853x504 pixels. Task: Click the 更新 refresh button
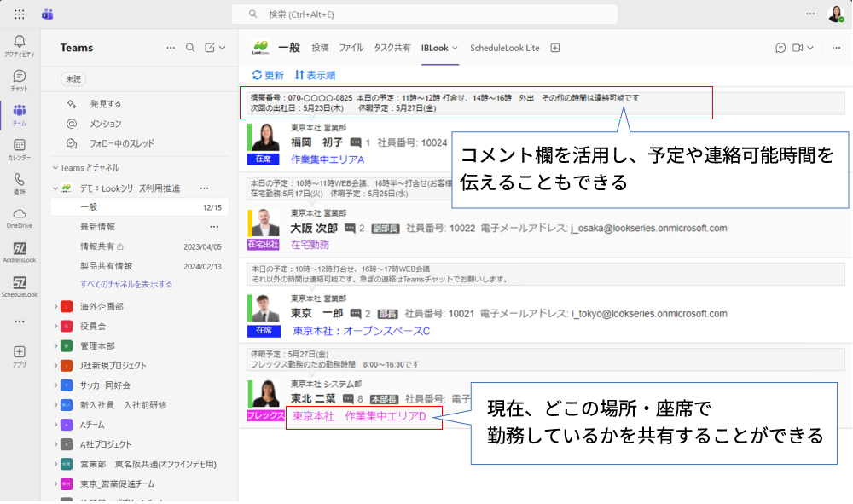point(268,75)
